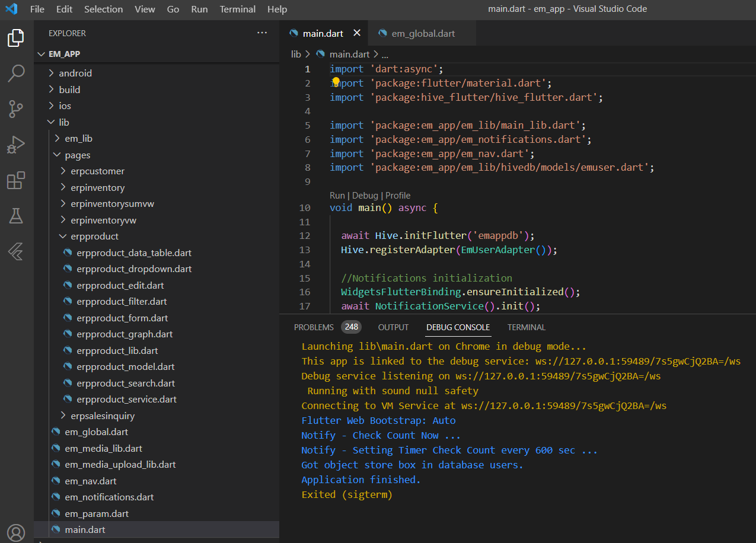Open the Selection menu
The height and width of the screenshot is (543, 756).
pyautogui.click(x=103, y=9)
